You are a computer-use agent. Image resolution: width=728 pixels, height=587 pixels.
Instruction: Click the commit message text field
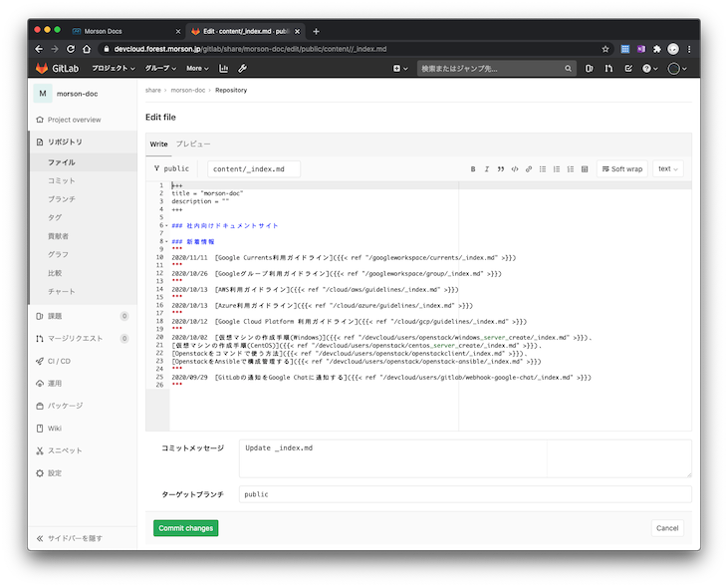point(464,458)
